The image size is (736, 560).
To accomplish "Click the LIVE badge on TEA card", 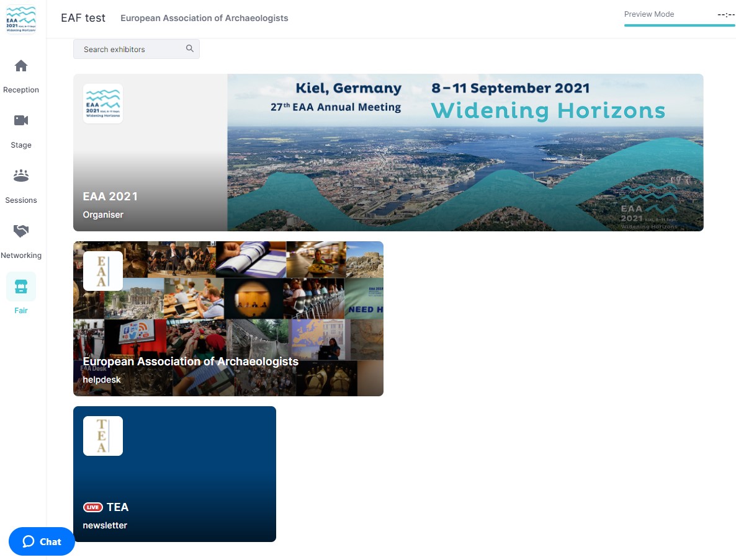I will 93,507.
